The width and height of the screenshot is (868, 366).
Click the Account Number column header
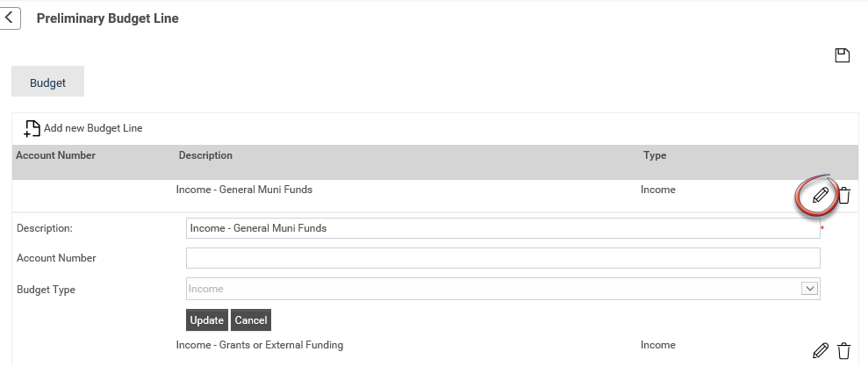coord(55,155)
